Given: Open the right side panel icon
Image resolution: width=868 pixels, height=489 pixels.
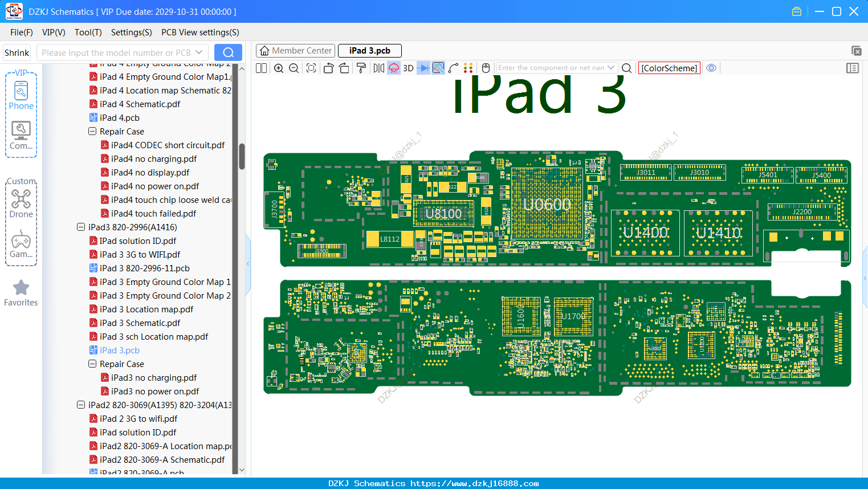Looking at the screenshot, I should point(853,68).
